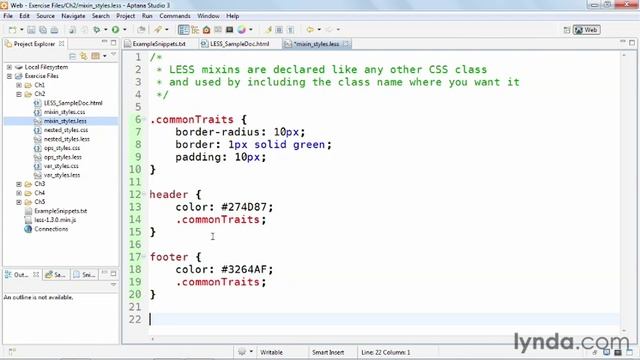
Task: Click the Print toolbar icon
Action: click(54, 30)
